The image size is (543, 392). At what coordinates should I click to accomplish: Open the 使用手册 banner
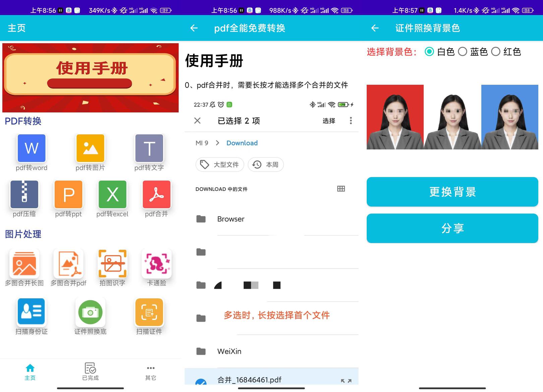coord(90,77)
